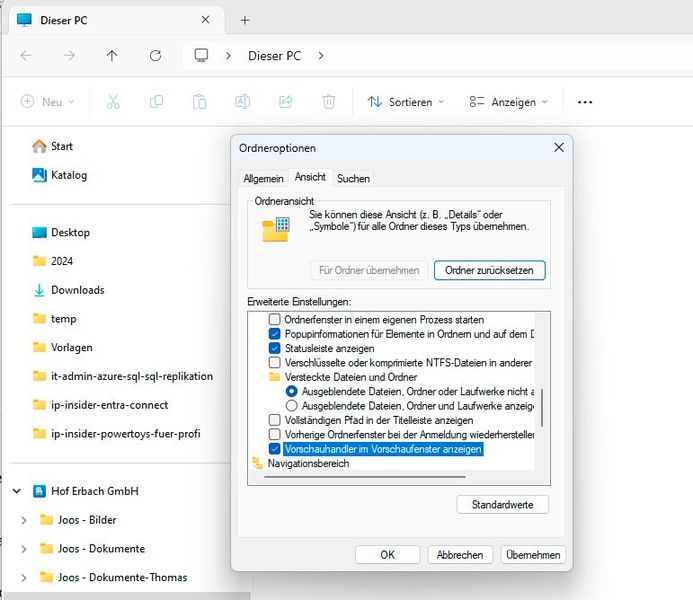Expand Joos - Dokumente folder
Image resolution: width=693 pixels, height=600 pixels.
coord(24,549)
